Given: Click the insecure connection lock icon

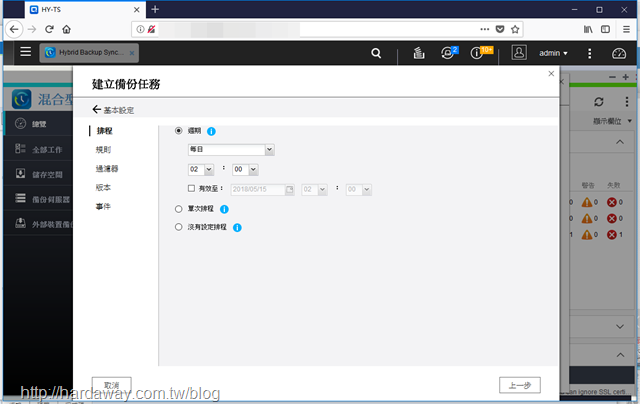Looking at the screenshot, I should [151, 29].
